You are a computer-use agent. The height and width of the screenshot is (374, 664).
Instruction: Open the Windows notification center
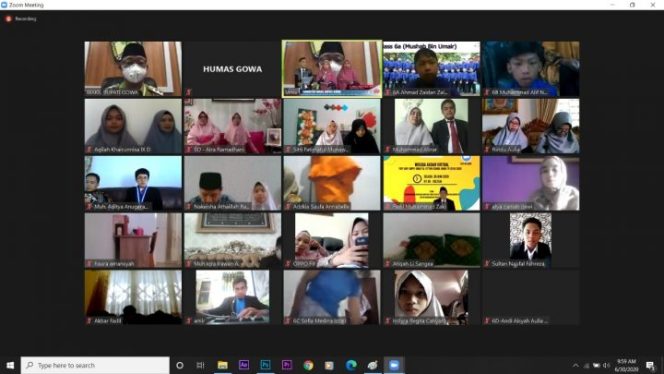(x=650, y=366)
